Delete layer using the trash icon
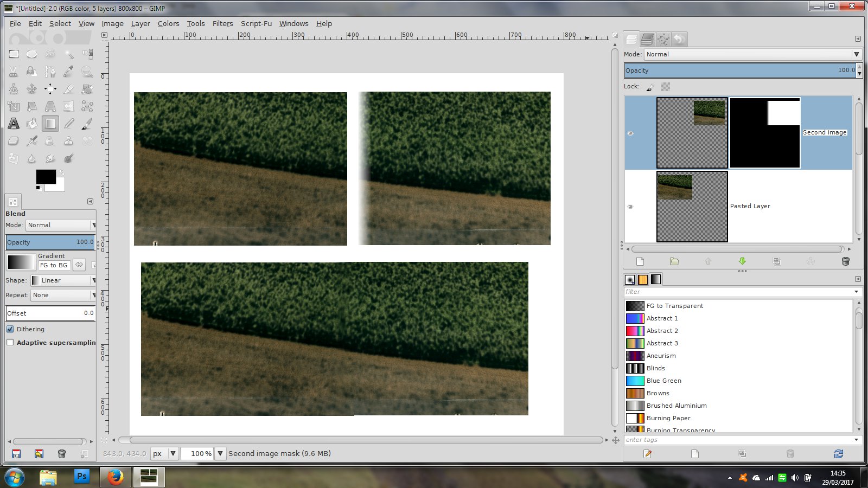Screen dimensions: 868x488 845,261
